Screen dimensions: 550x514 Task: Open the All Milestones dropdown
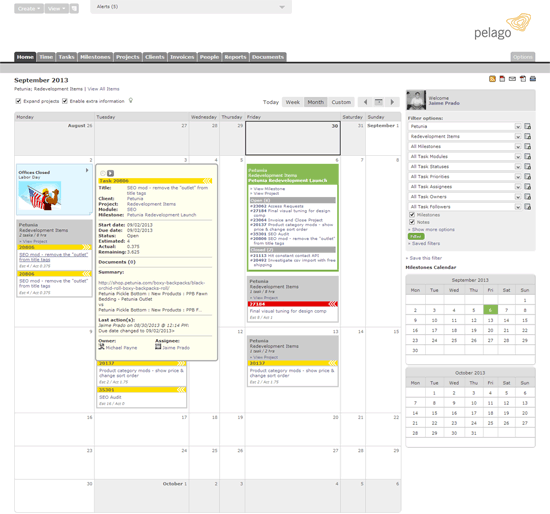click(x=465, y=146)
